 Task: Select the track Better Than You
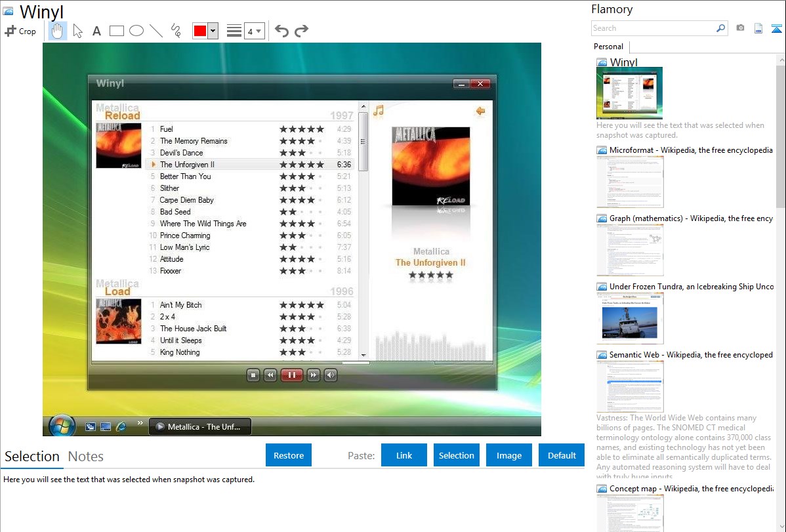pyautogui.click(x=186, y=176)
